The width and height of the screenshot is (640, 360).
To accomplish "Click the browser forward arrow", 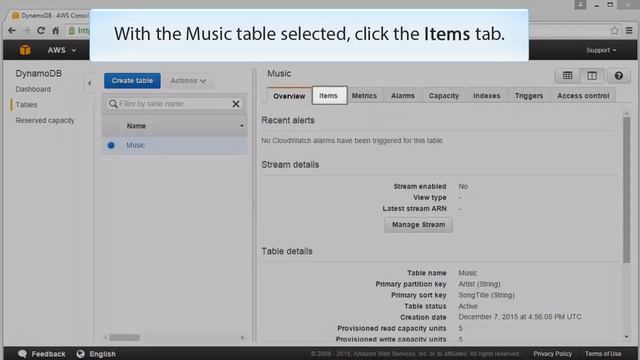I will pos(27,31).
